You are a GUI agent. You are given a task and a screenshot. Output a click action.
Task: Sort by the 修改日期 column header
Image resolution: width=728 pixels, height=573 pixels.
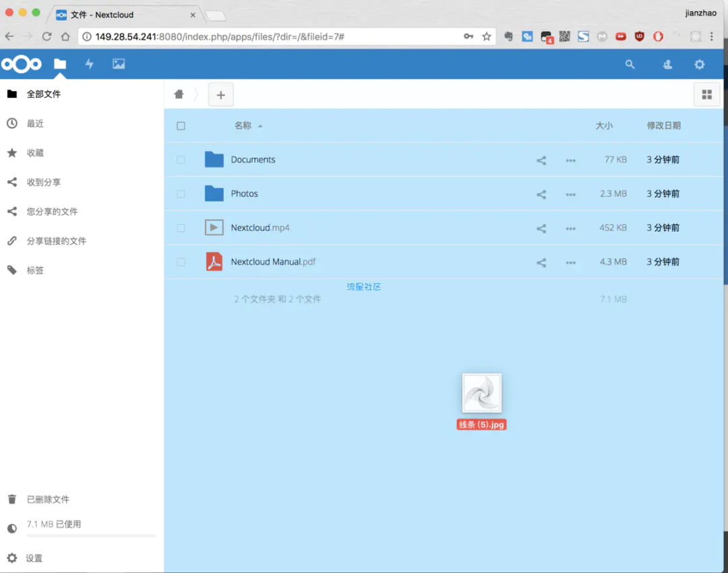(x=663, y=125)
